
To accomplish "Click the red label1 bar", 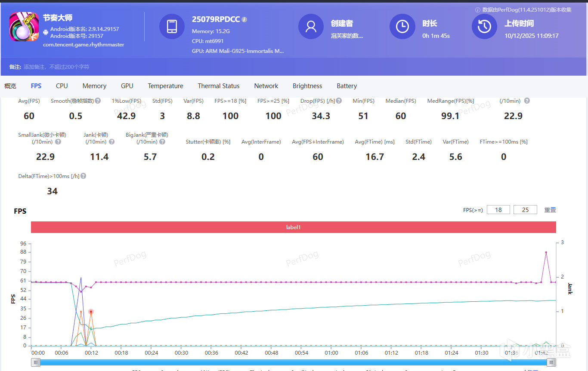I will [x=293, y=227].
